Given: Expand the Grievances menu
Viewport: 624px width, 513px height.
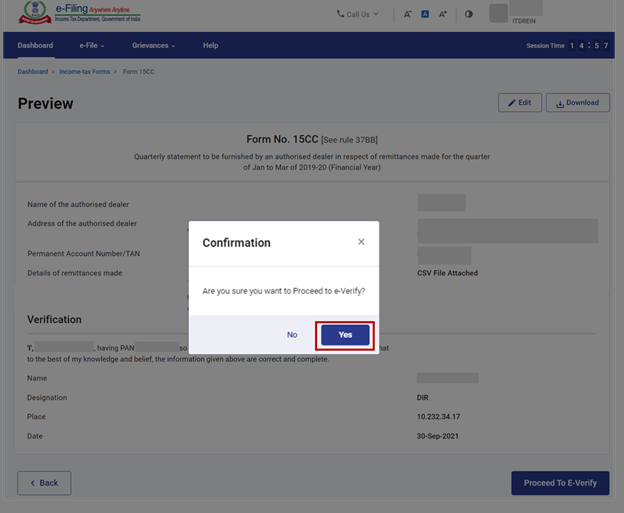Looking at the screenshot, I should pos(153,45).
